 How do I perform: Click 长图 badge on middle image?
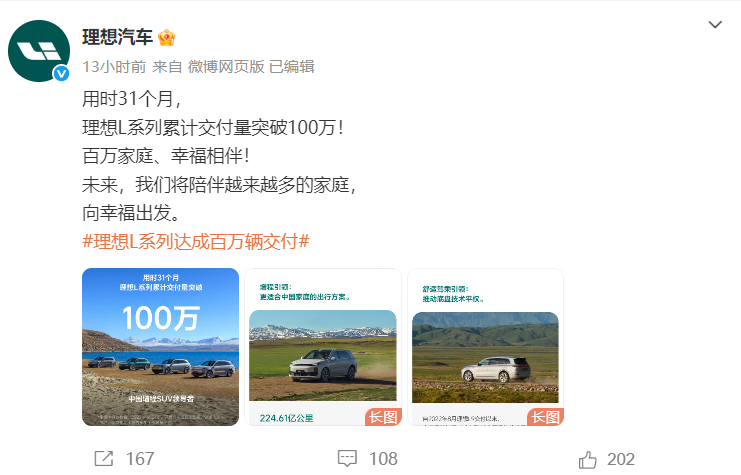pyautogui.click(x=383, y=417)
